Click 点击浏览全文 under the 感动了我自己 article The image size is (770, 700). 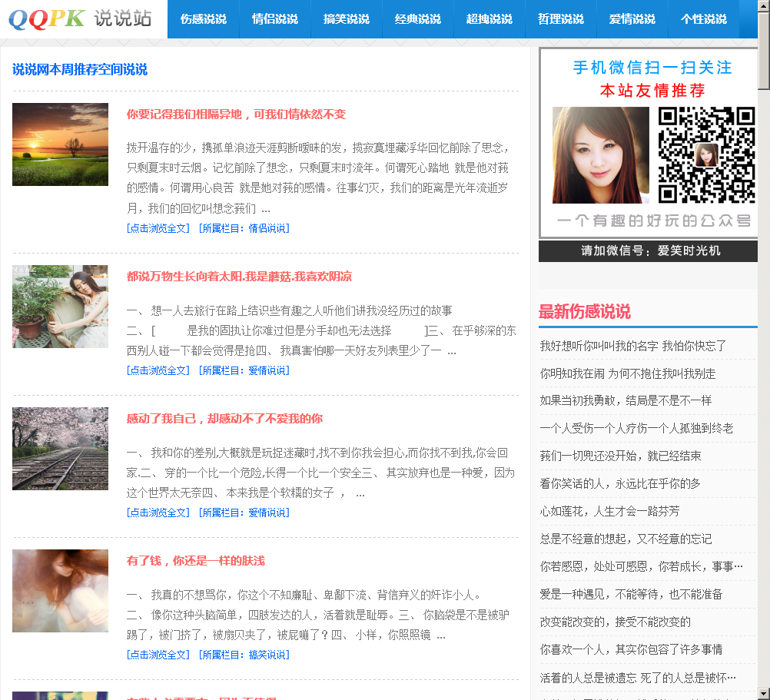[x=158, y=513]
